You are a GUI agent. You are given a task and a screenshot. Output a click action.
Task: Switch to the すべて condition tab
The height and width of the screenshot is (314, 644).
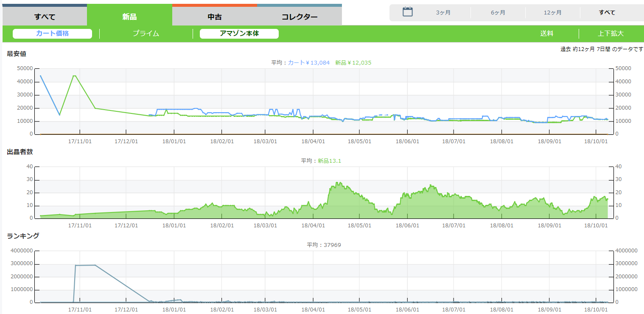pos(45,17)
